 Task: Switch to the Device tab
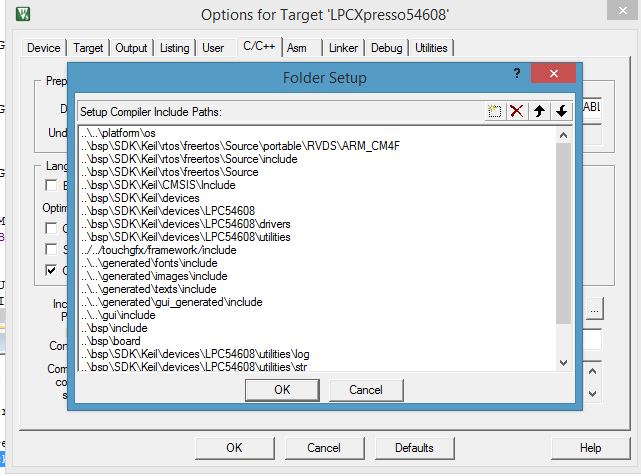point(43,48)
